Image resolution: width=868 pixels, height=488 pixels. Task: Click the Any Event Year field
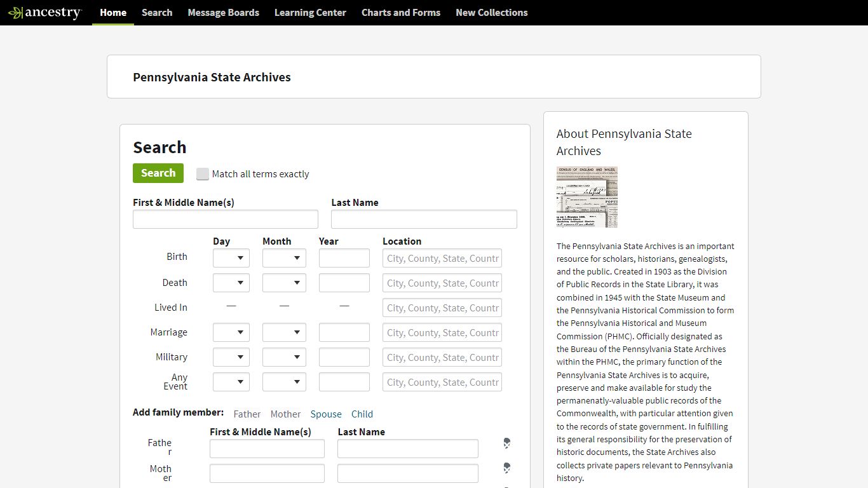click(x=344, y=382)
